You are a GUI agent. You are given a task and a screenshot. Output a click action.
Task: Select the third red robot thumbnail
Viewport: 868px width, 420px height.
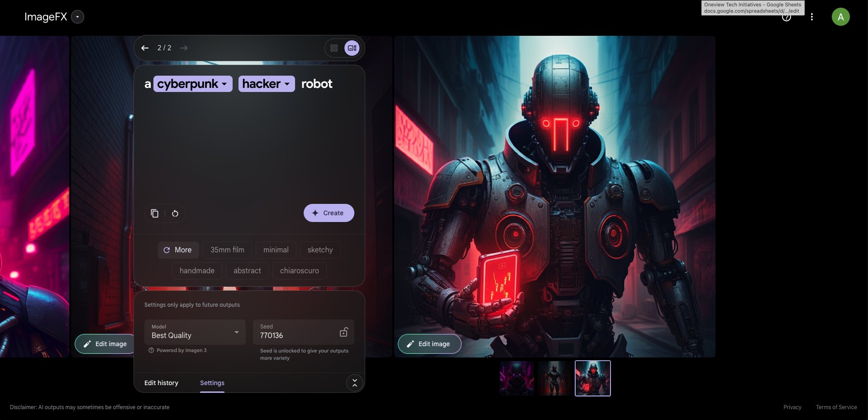pos(593,378)
